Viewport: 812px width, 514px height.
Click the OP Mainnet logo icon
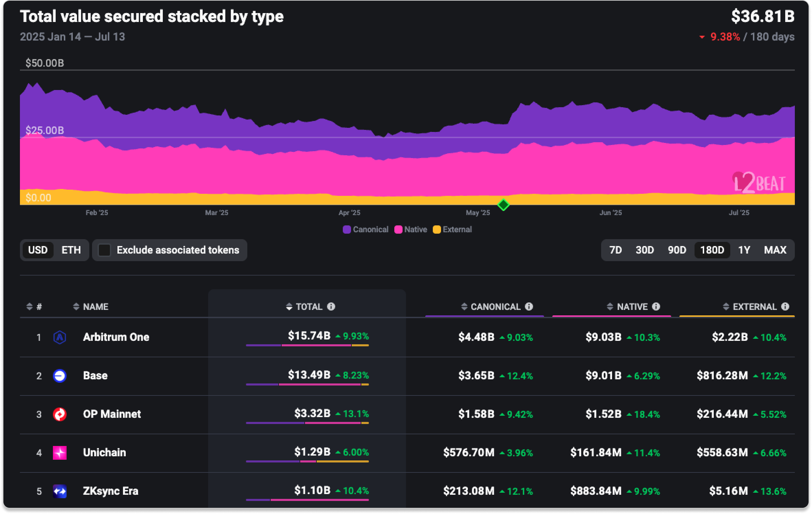coord(60,414)
